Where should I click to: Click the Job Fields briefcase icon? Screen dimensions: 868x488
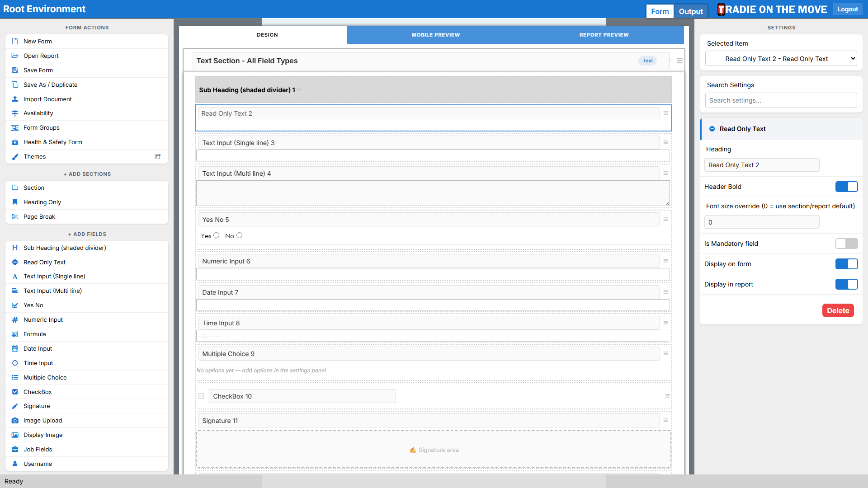(x=15, y=450)
